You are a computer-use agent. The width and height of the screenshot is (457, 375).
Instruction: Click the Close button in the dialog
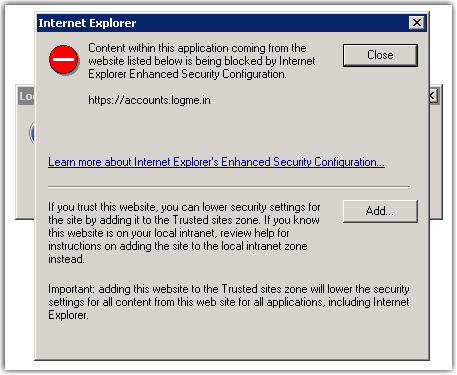tap(380, 55)
